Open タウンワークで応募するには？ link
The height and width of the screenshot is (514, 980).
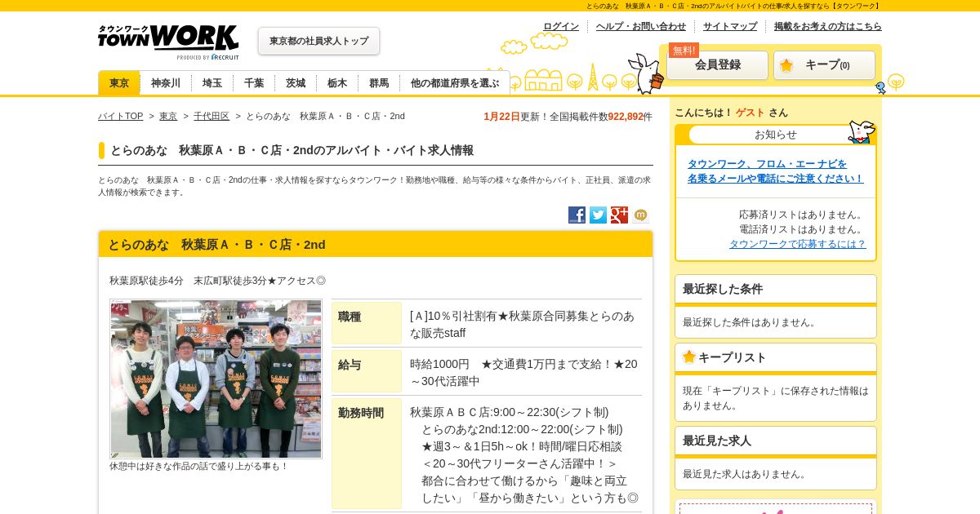797,243
